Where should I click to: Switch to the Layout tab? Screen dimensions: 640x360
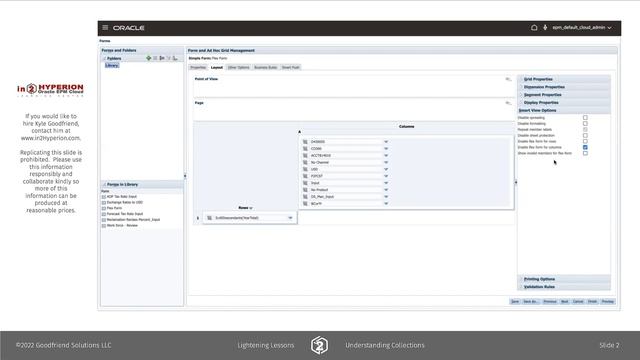click(217, 67)
